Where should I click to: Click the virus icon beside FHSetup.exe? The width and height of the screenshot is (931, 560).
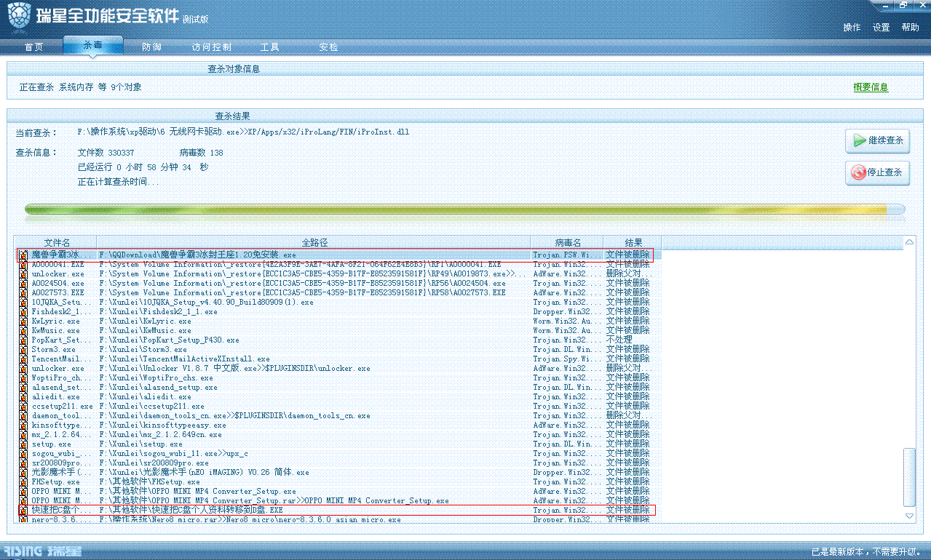pyautogui.click(x=23, y=482)
